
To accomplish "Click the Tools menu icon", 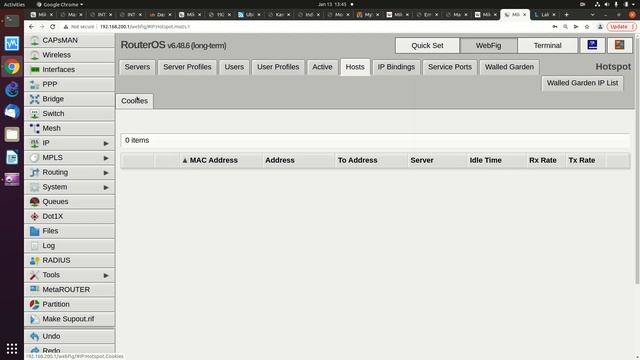I will (x=35, y=275).
